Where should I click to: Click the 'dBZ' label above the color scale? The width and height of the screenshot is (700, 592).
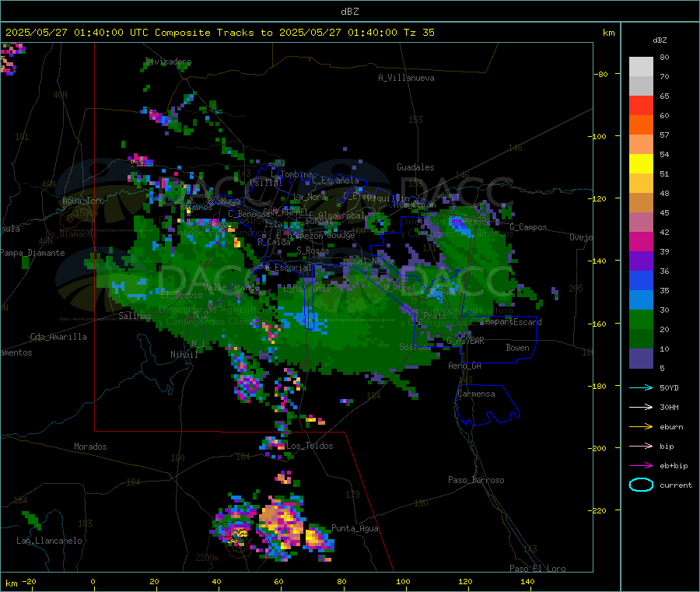click(x=660, y=40)
